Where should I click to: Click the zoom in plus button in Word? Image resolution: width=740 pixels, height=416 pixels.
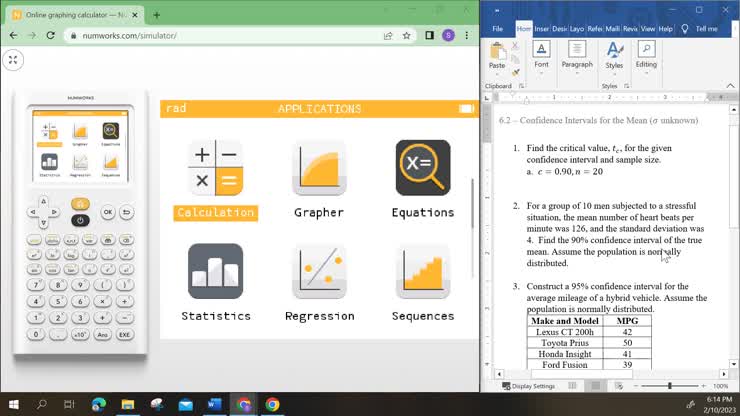point(704,386)
